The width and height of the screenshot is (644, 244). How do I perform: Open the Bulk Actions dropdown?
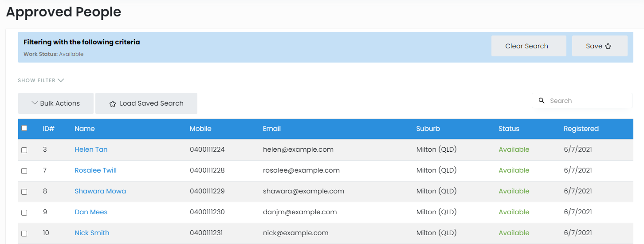(56, 103)
